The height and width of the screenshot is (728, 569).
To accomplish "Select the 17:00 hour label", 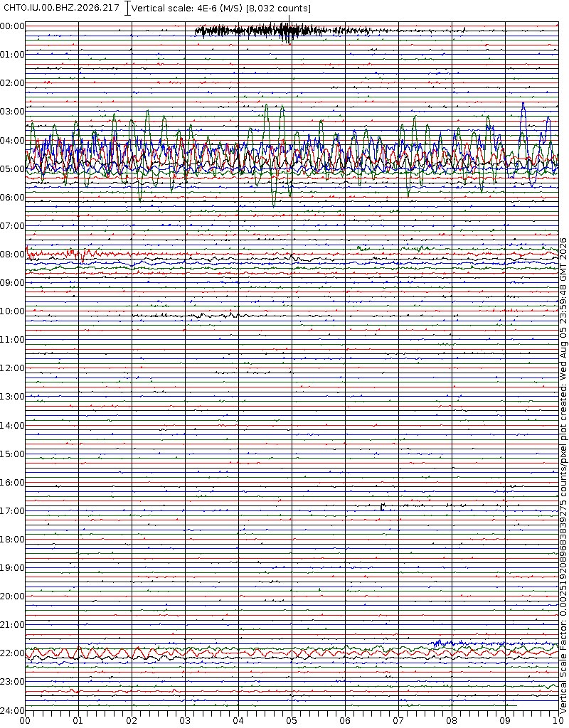I will [13, 510].
